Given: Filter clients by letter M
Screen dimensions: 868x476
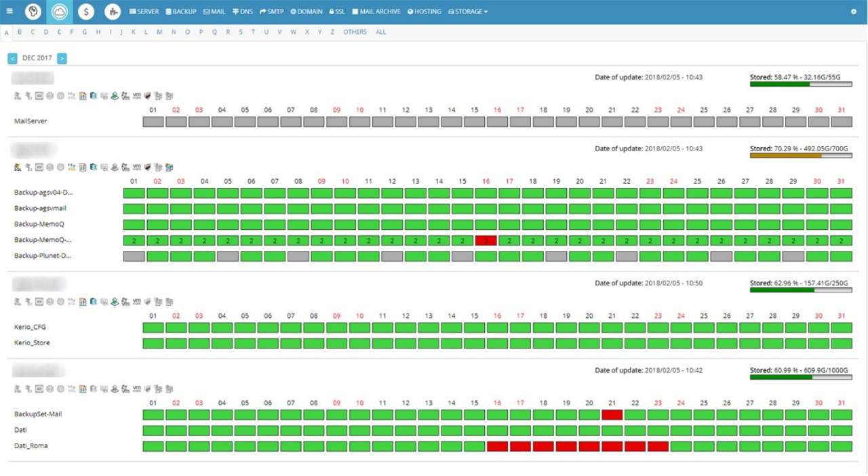Looking at the screenshot, I should [x=159, y=32].
